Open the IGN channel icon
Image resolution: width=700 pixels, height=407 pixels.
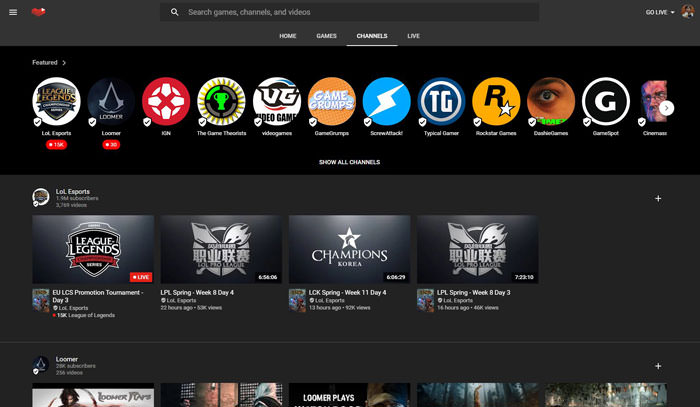click(x=166, y=101)
